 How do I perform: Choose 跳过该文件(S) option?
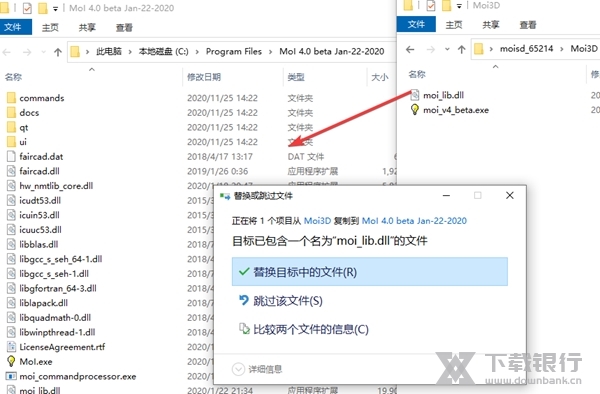[370, 301]
